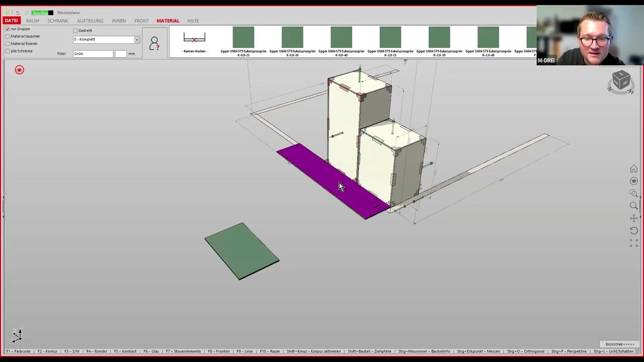Click Strg+Mouseover – Bauteilinfo hint
Viewport: 644px width, 362px height.
tap(424, 351)
